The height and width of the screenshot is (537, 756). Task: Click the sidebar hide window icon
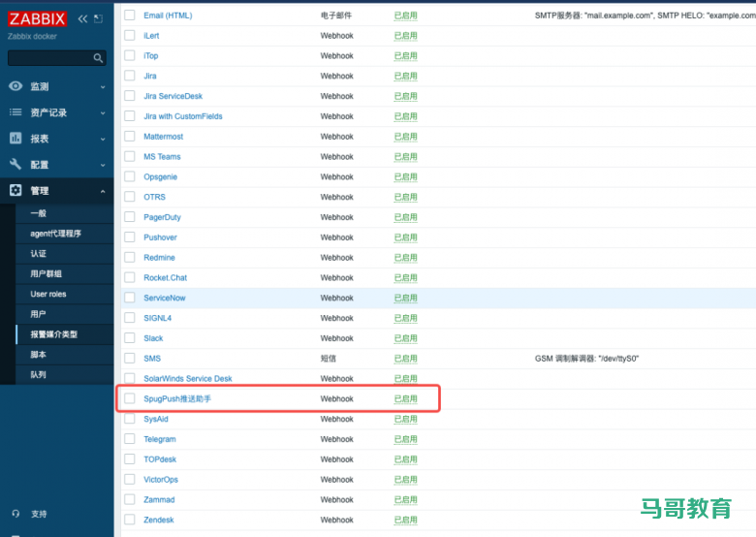point(98,18)
